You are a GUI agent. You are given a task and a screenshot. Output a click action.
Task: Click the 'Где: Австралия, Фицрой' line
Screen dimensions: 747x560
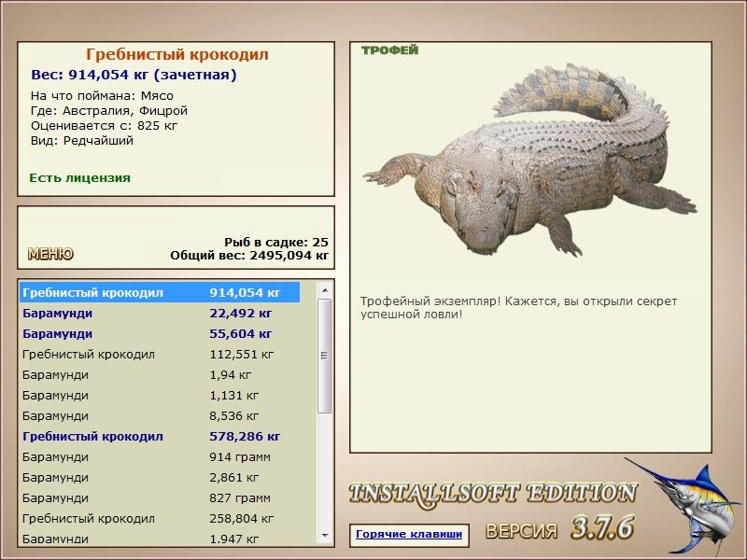(x=109, y=111)
